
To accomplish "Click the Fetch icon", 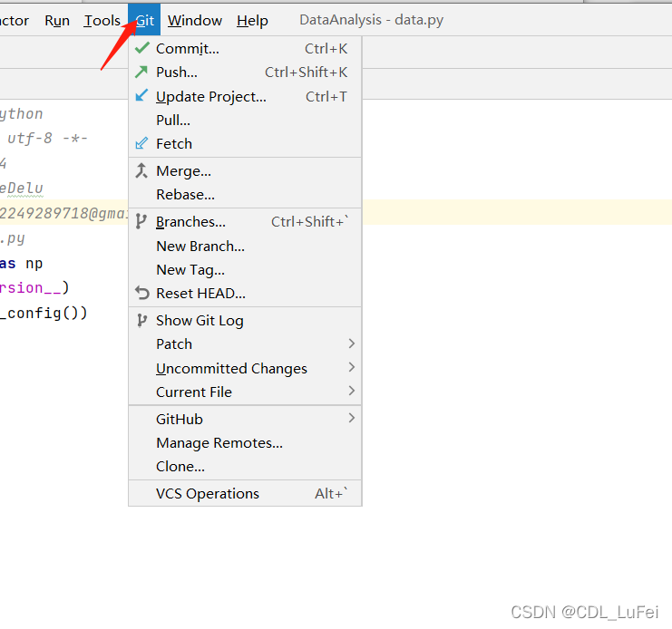I will (141, 143).
